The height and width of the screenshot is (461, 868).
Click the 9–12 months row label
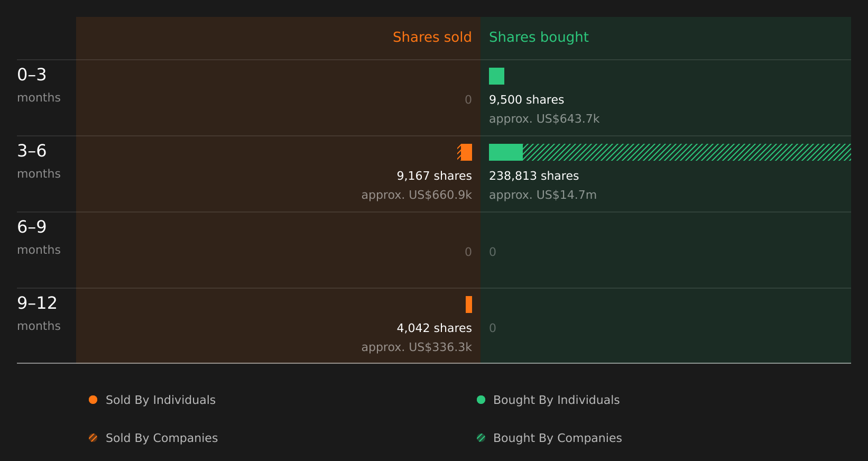(39, 313)
